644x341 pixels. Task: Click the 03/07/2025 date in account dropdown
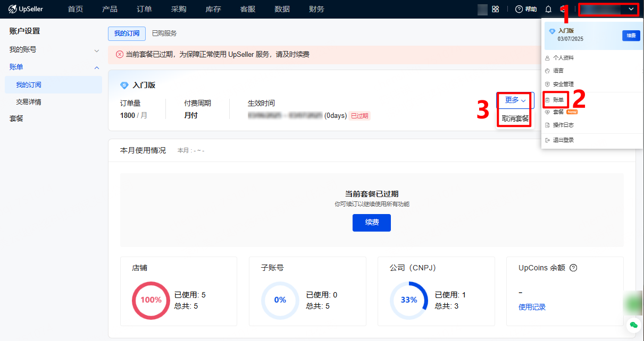[x=571, y=39]
